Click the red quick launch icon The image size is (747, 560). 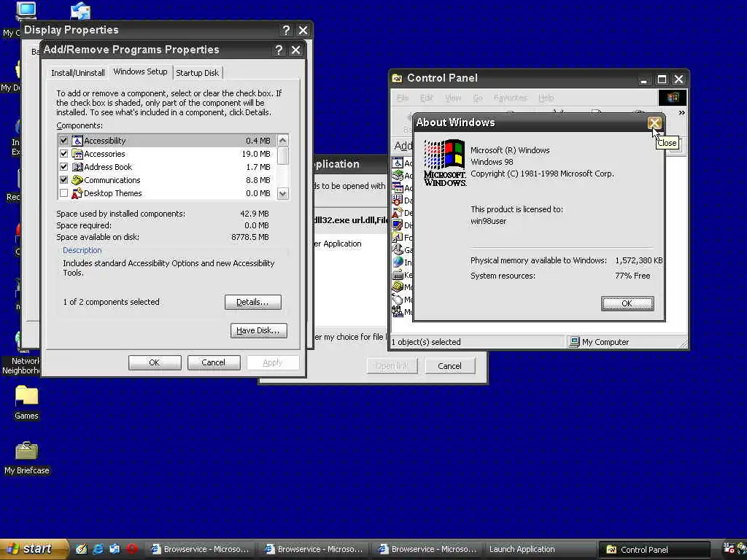pyautogui.click(x=132, y=549)
